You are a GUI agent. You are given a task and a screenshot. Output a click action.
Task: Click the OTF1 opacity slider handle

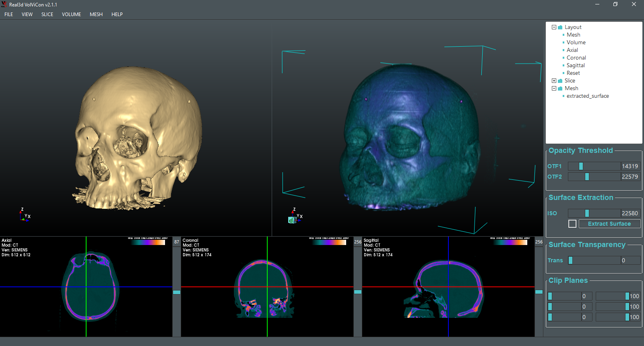[581, 166]
